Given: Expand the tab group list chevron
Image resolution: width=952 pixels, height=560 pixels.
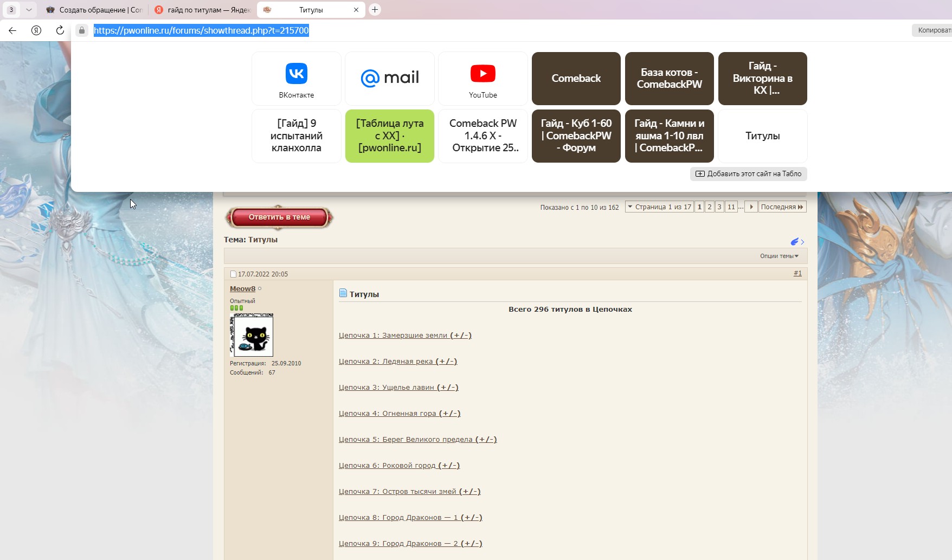Looking at the screenshot, I should tap(29, 10).
